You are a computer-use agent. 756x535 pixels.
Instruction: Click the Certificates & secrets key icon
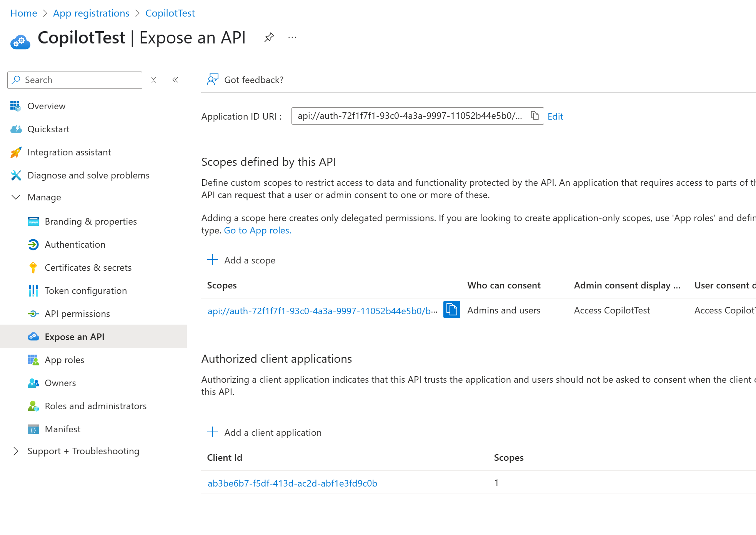tap(33, 268)
